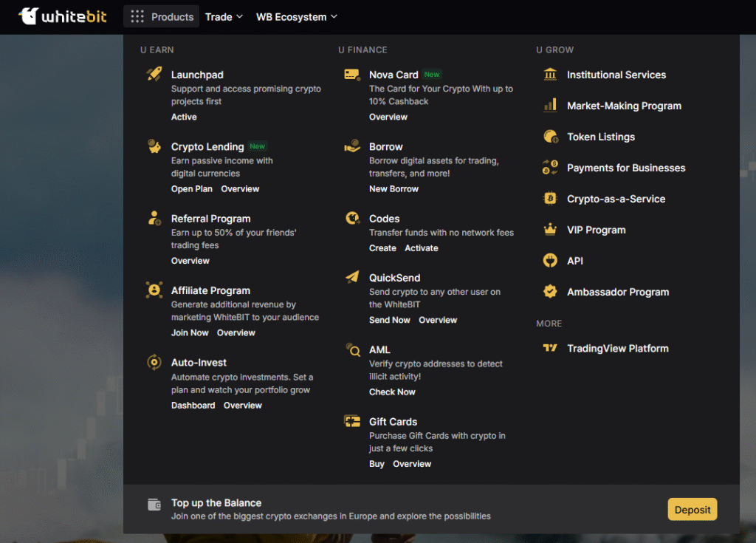
Task: Expand the Trade dropdown menu
Action: click(x=224, y=16)
